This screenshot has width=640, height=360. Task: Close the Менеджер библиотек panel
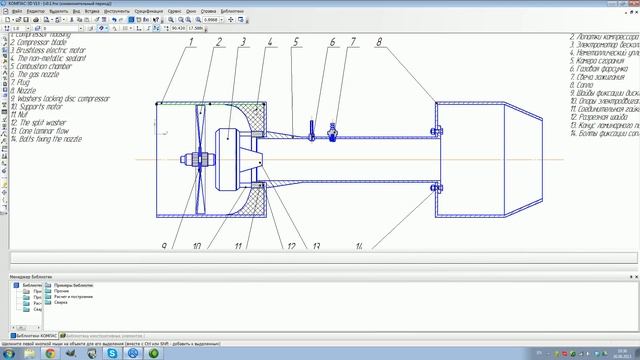636,277
